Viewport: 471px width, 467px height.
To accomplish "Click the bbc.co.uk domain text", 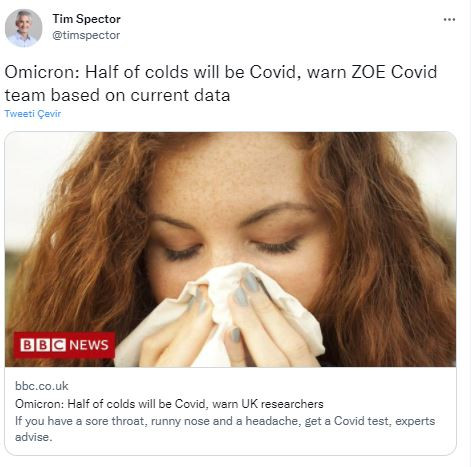I will click(x=42, y=386).
